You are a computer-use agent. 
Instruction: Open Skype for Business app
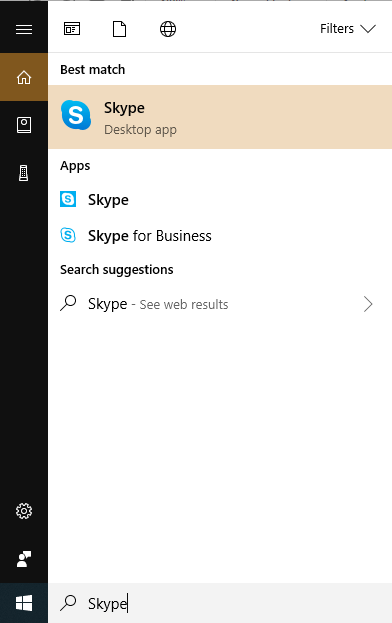coord(220,236)
